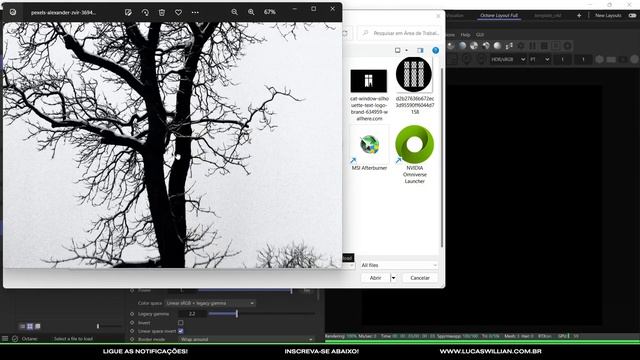The image size is (640, 360).
Task: Switch to grid view icon in bottom-left panel
Action: [30, 326]
